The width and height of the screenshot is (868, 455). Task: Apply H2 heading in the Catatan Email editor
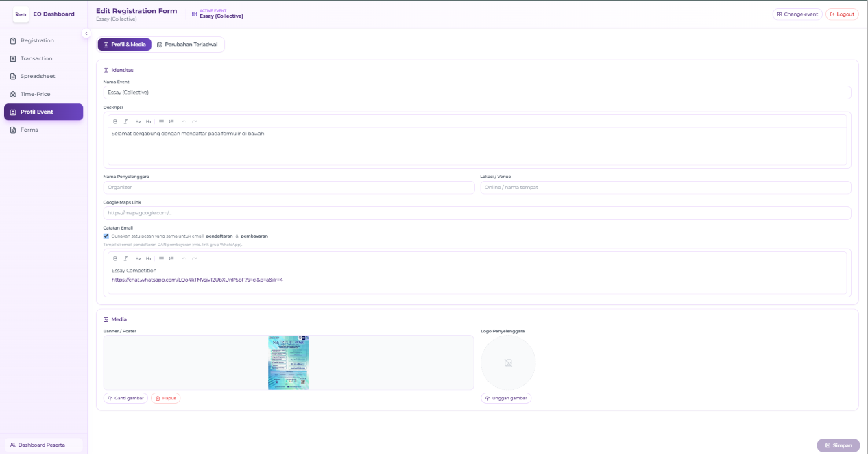(138, 258)
